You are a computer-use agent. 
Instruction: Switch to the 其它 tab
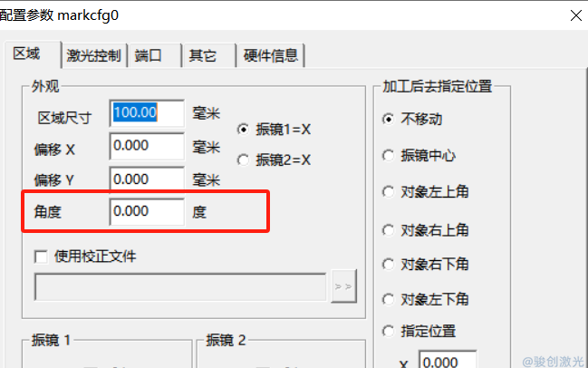[x=208, y=56]
